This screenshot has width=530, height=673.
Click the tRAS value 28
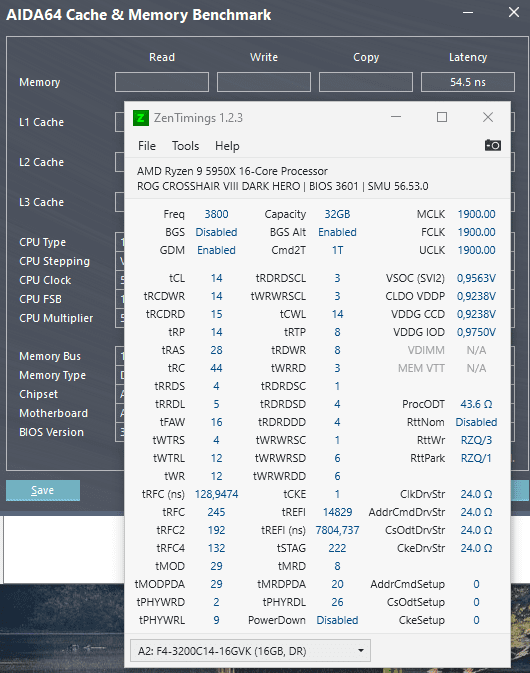216,350
